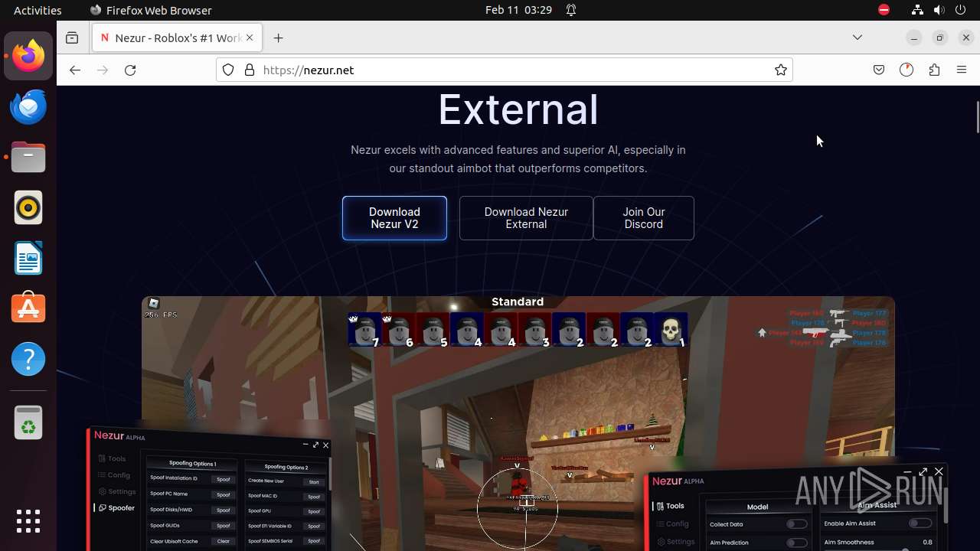Expand the list all tabs dropdown
This screenshot has height=551, width=980.
tap(857, 37)
